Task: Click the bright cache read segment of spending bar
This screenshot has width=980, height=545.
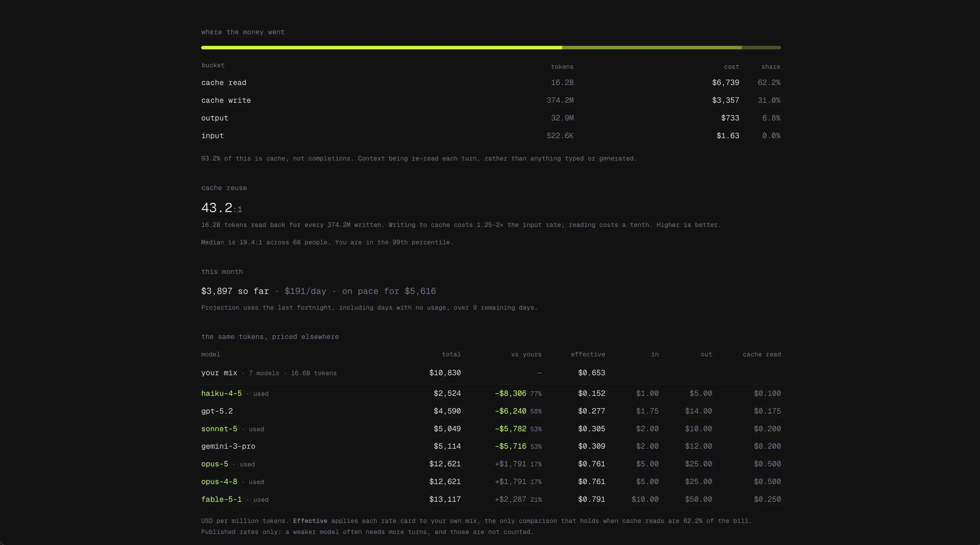Action: (x=382, y=48)
